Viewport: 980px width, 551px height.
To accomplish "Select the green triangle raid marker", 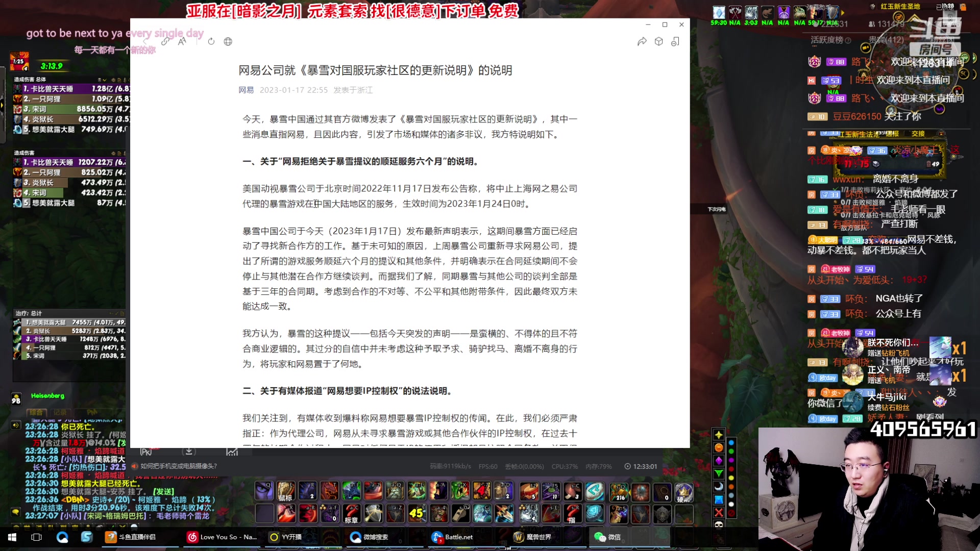I will pos(719,473).
